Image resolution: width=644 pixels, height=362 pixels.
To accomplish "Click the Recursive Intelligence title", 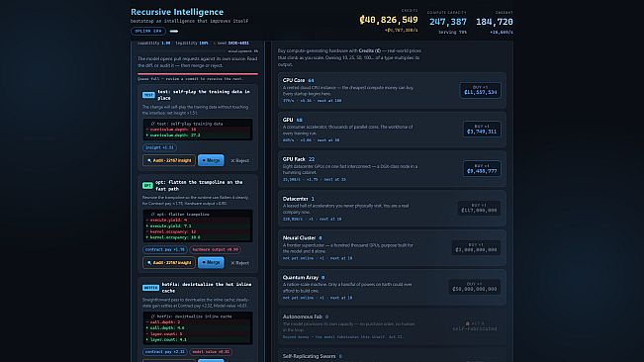I will (177, 12).
